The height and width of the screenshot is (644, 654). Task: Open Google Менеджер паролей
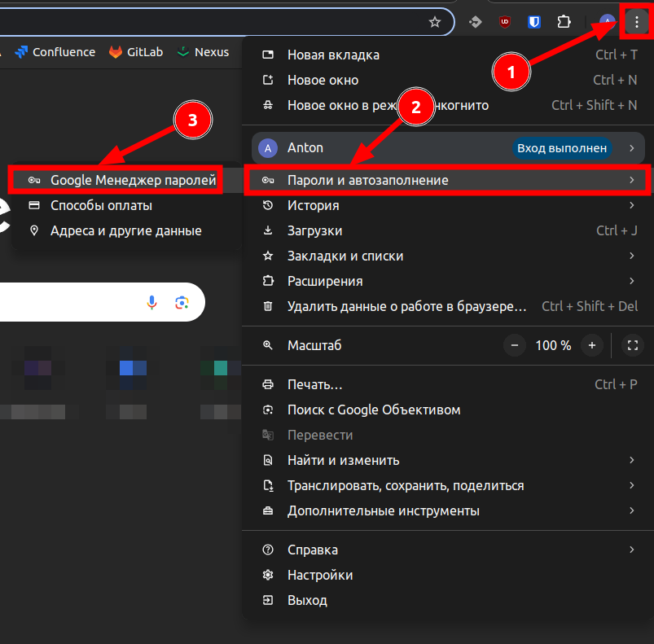pyautogui.click(x=133, y=180)
